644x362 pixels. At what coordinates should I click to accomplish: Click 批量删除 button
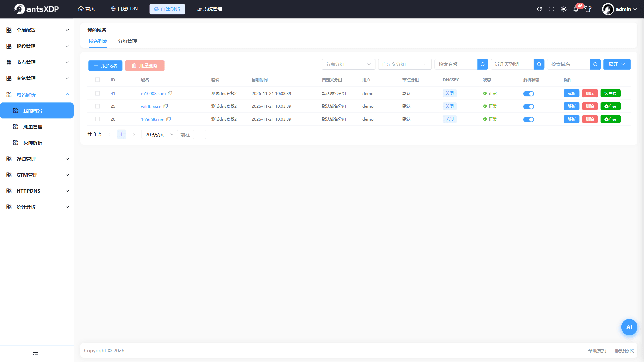145,66
